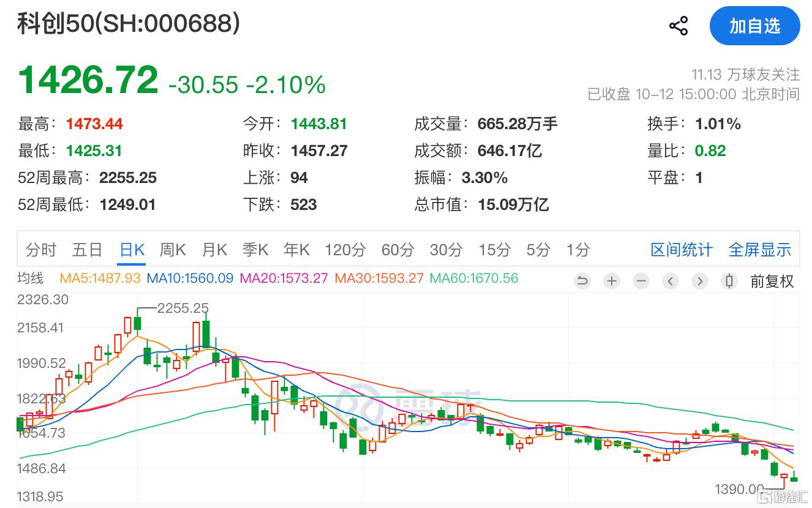Open the 全屏显示 fullscreen view

(x=760, y=250)
